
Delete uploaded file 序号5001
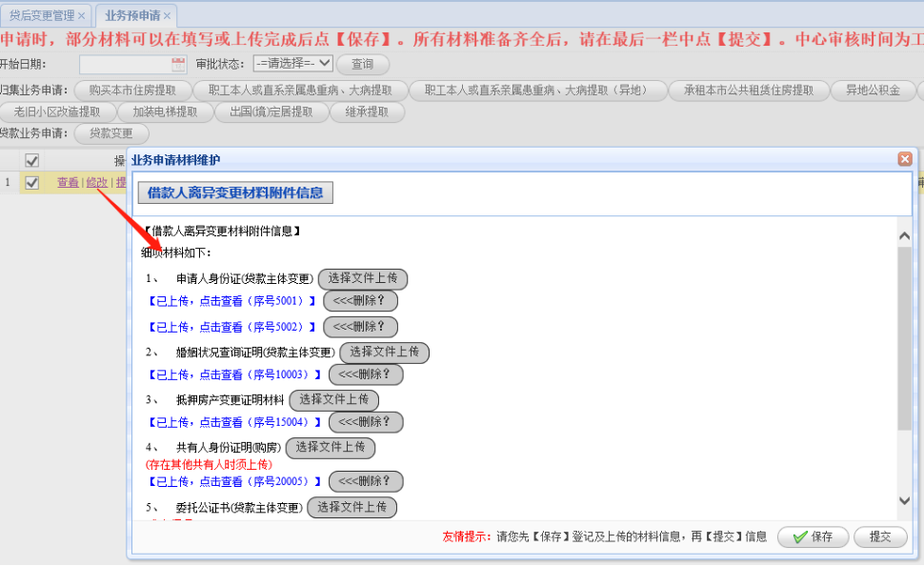tap(360, 301)
